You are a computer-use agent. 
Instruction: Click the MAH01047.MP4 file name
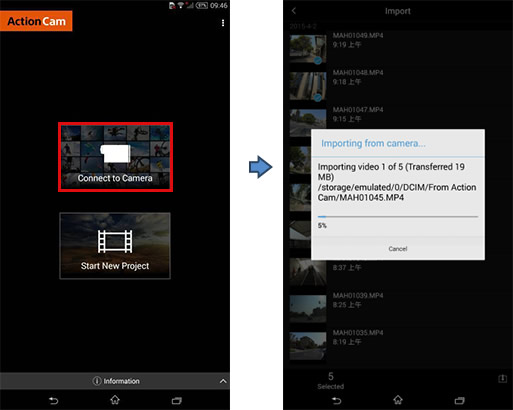(358, 110)
